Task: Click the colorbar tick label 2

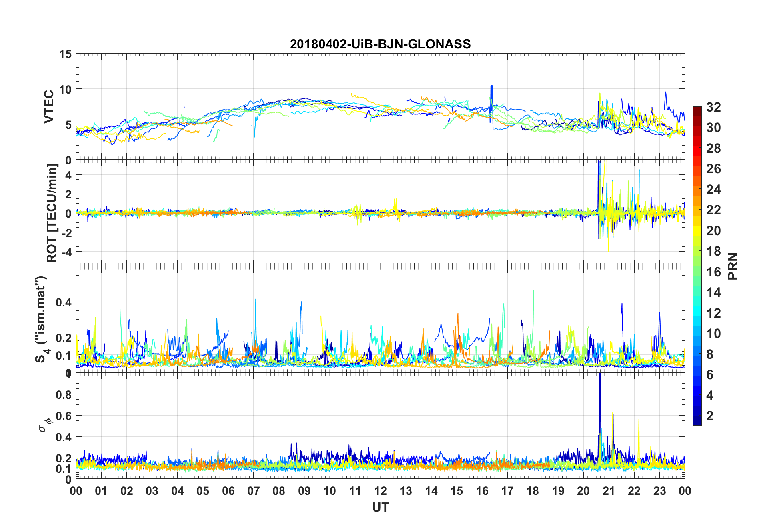Action: pyautogui.click(x=710, y=416)
